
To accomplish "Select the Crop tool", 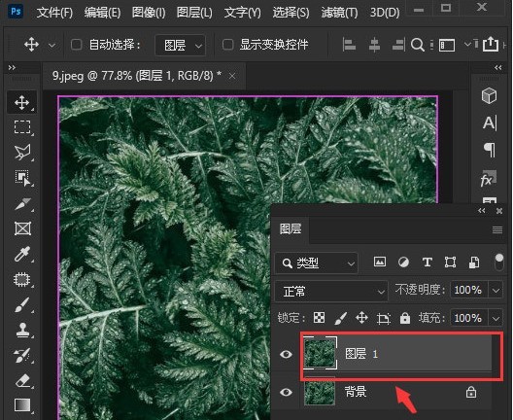I will pos(22,203).
